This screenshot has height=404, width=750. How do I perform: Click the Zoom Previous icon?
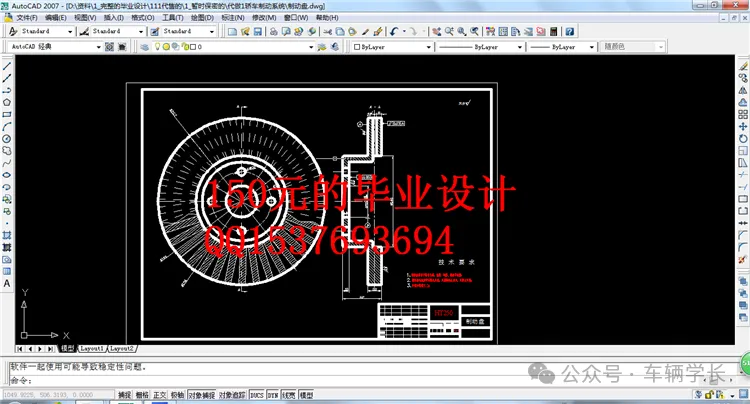pos(474,32)
